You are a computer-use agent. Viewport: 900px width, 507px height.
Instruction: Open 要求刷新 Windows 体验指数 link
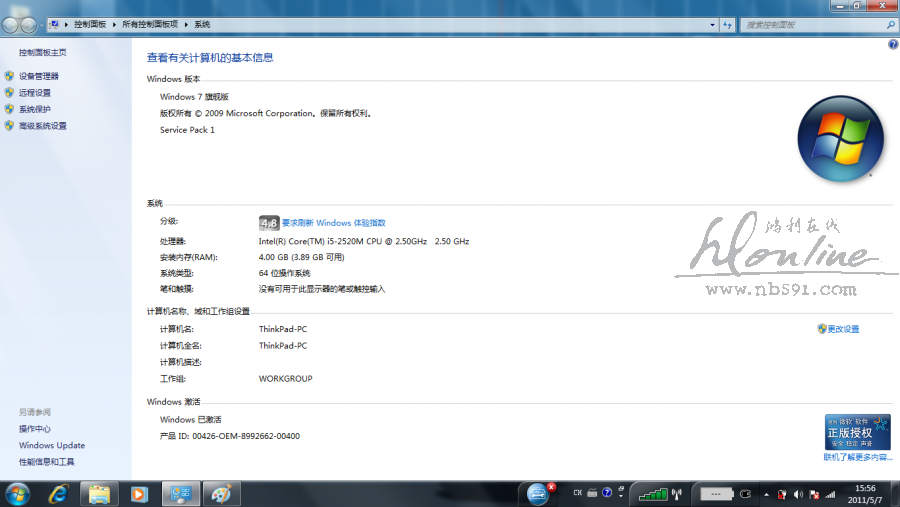pyautogui.click(x=333, y=223)
